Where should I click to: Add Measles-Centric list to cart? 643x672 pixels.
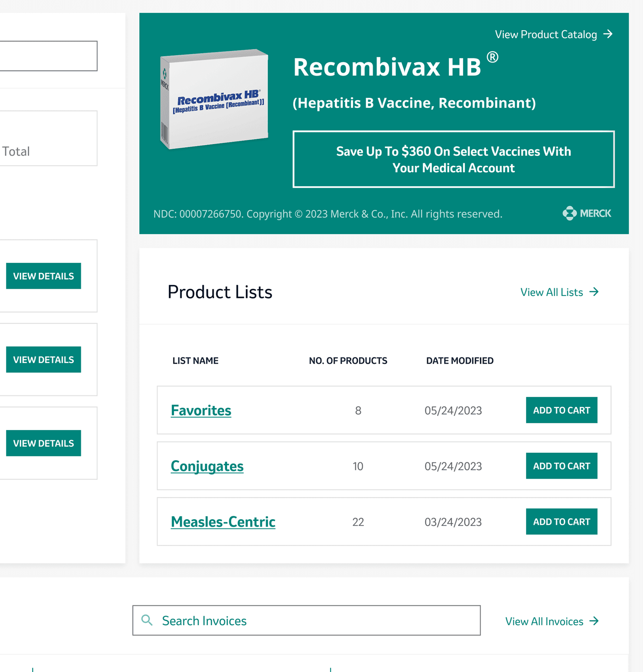pyautogui.click(x=561, y=522)
